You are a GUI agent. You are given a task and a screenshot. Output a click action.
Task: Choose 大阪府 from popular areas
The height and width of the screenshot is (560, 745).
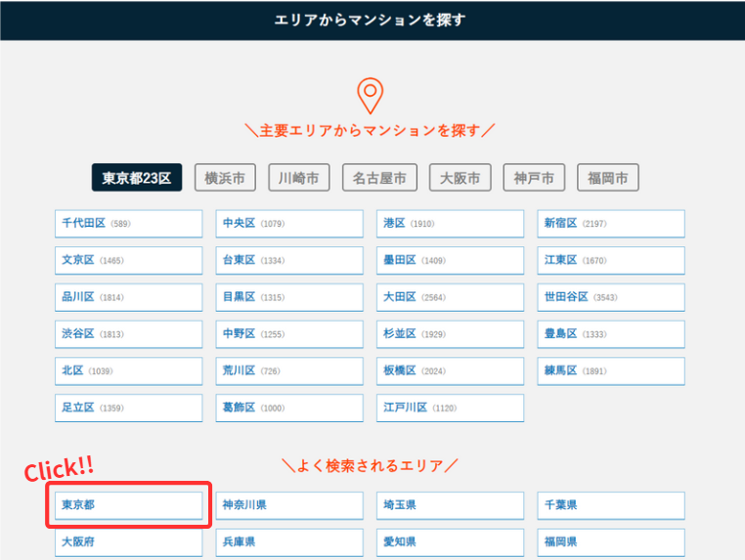click(x=129, y=542)
